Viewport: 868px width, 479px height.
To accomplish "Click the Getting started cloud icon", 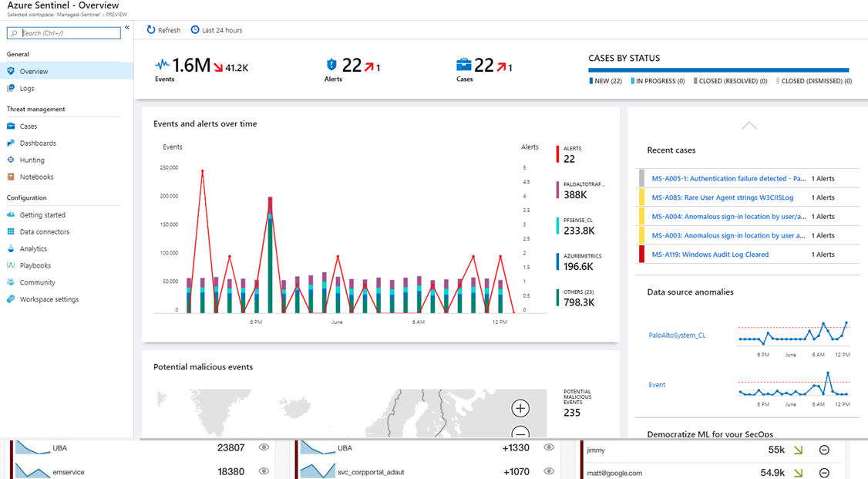I will 11,215.
